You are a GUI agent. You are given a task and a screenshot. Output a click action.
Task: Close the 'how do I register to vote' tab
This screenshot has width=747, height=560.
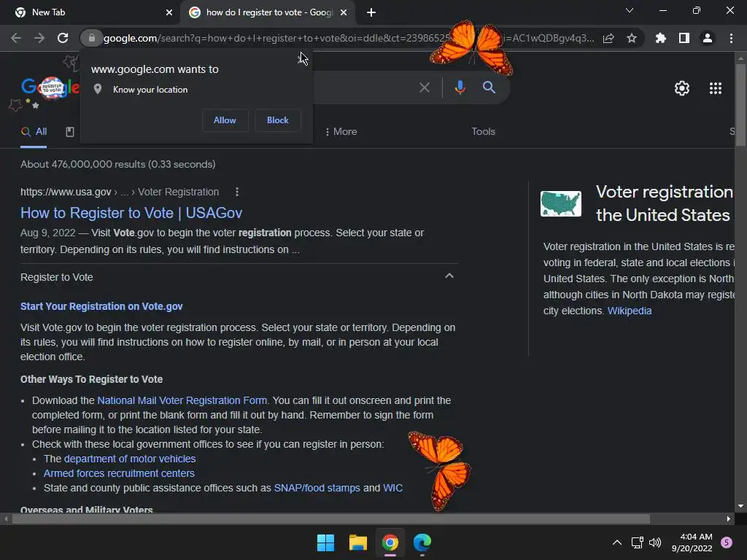(344, 12)
